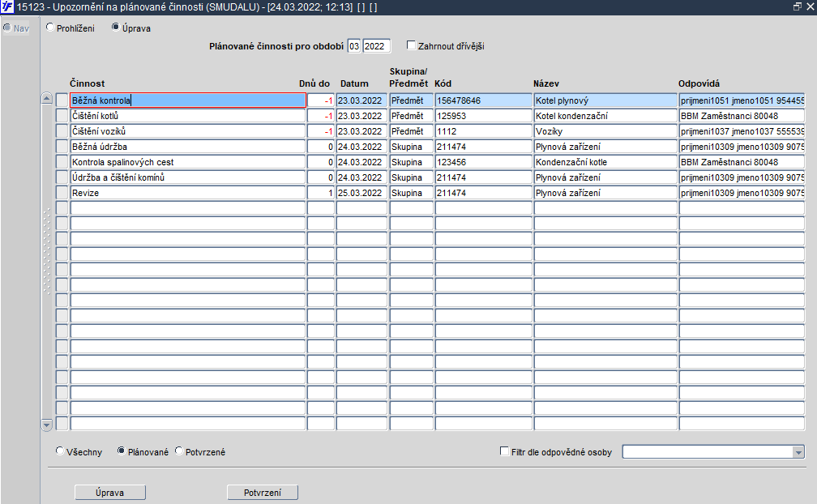Select the Plánované filter option

(122, 451)
